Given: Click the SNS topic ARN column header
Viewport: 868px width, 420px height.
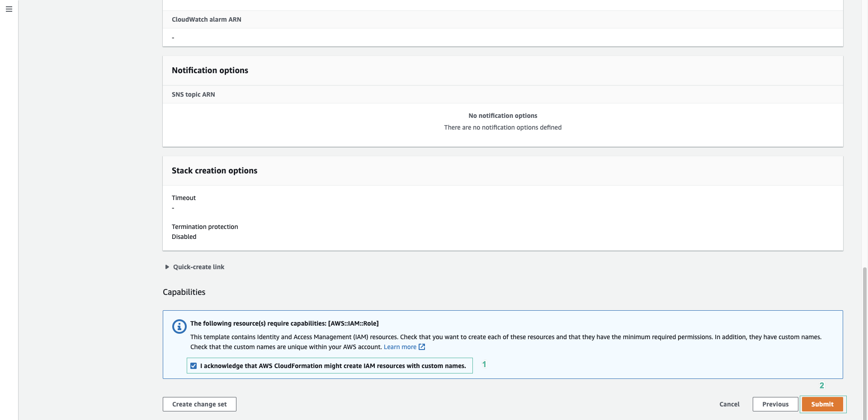Looking at the screenshot, I should (x=193, y=94).
